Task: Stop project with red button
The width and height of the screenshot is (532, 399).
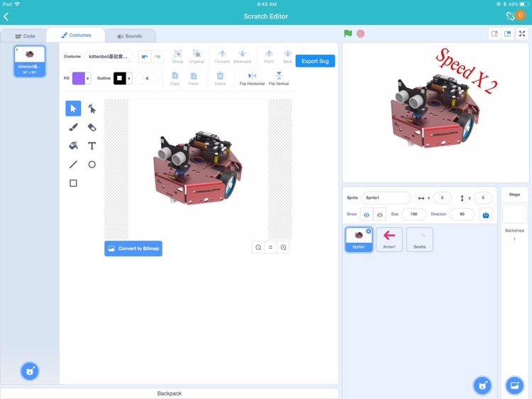Action: pyautogui.click(x=360, y=33)
